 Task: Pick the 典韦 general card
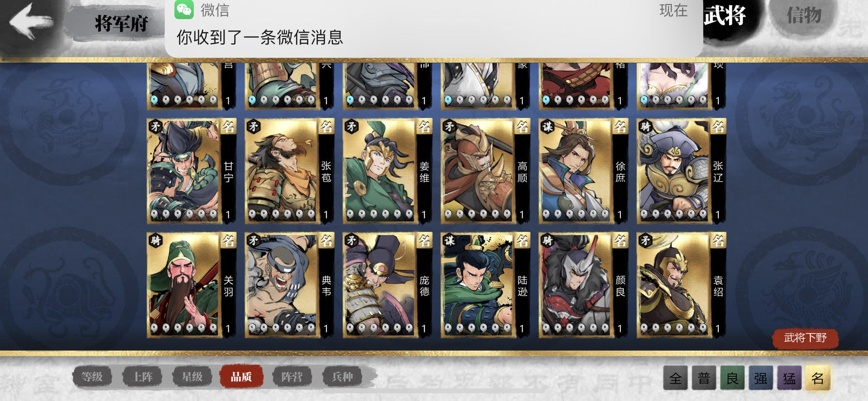pyautogui.click(x=290, y=285)
